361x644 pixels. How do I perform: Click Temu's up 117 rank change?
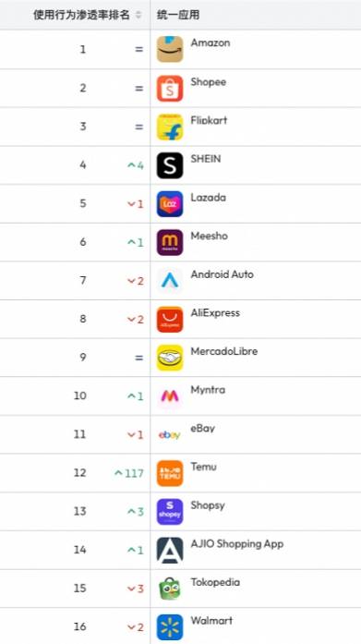click(x=129, y=473)
